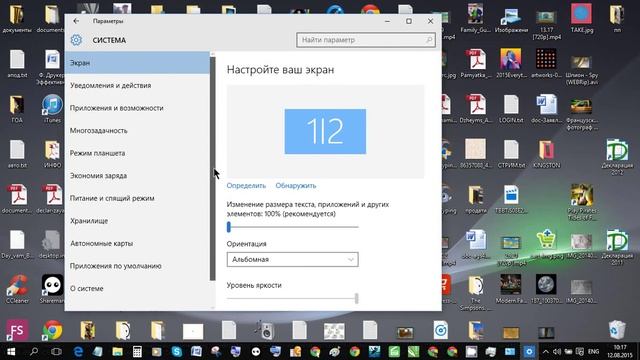640x360 pixels.
Task: Click the Определить link
Action: pyautogui.click(x=246, y=185)
